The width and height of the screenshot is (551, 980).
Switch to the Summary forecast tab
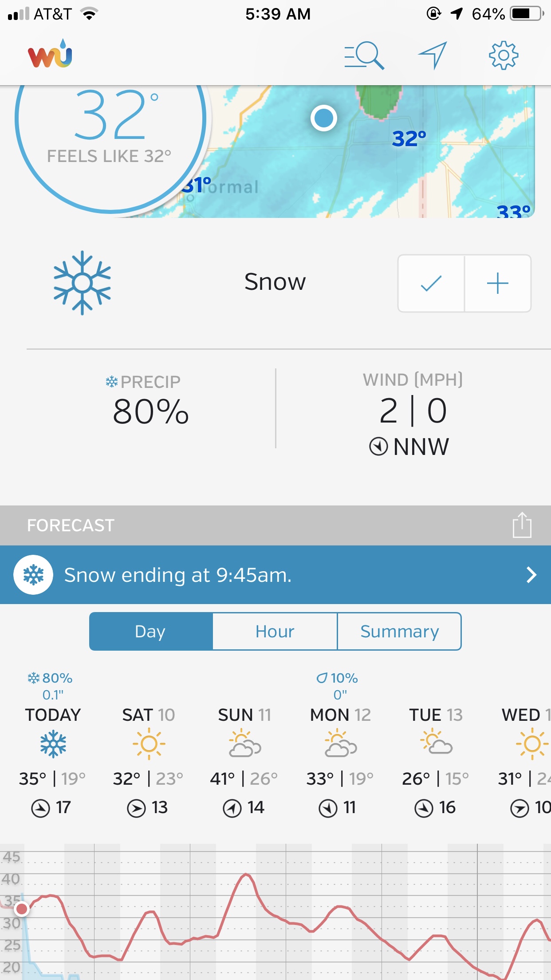pyautogui.click(x=399, y=632)
